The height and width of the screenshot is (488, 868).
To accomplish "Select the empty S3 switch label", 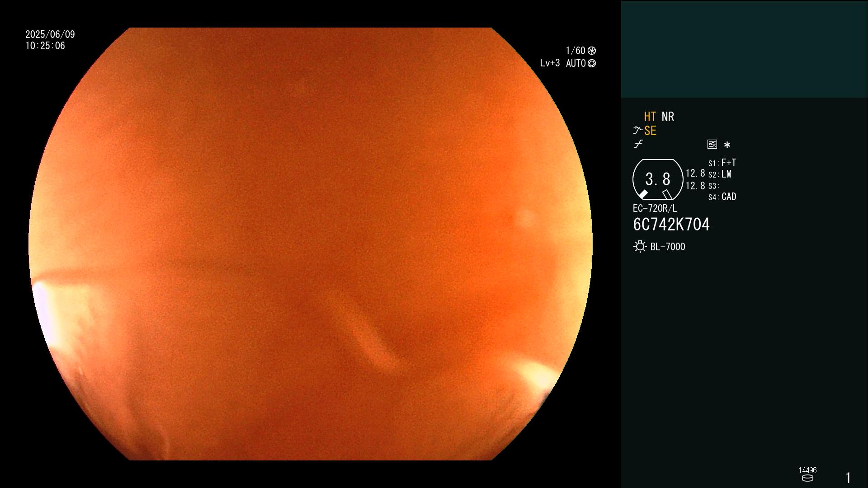I will [x=714, y=186].
